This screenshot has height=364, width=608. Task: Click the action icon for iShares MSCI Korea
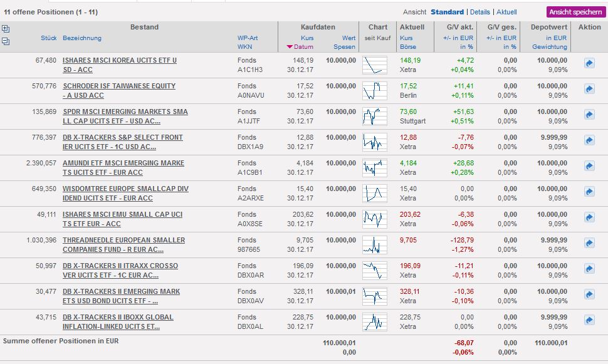[x=589, y=64]
